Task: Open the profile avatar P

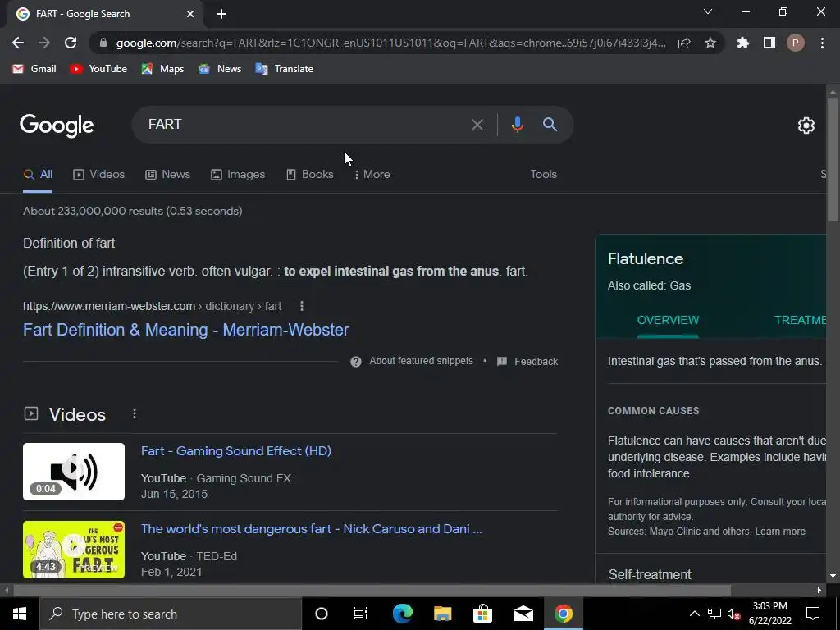Action: (796, 43)
